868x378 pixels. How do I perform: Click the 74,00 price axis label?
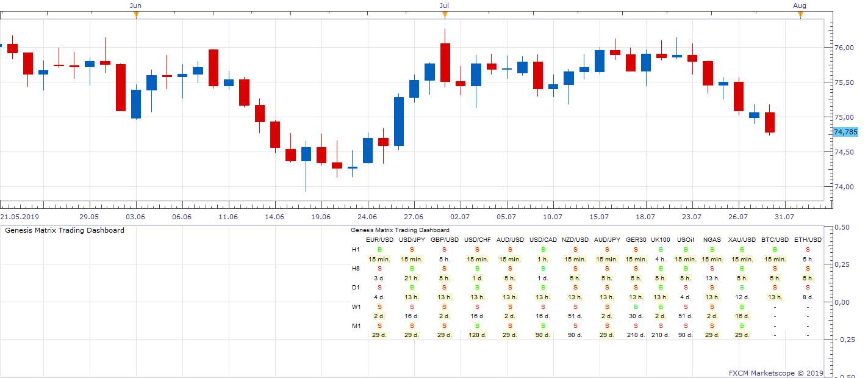(x=843, y=187)
